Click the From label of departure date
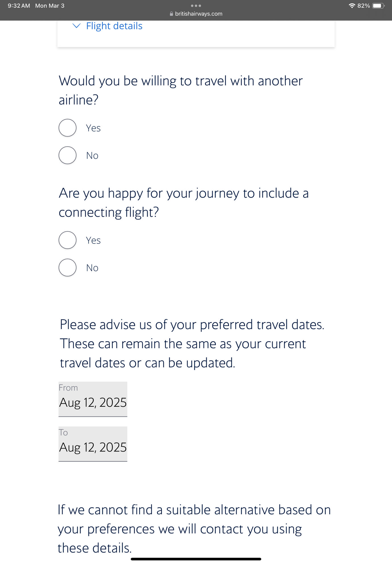 tap(68, 388)
